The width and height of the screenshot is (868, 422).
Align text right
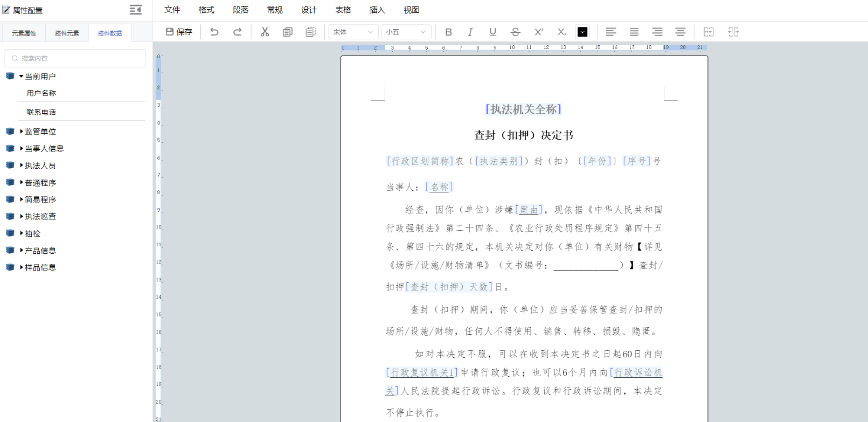657,32
